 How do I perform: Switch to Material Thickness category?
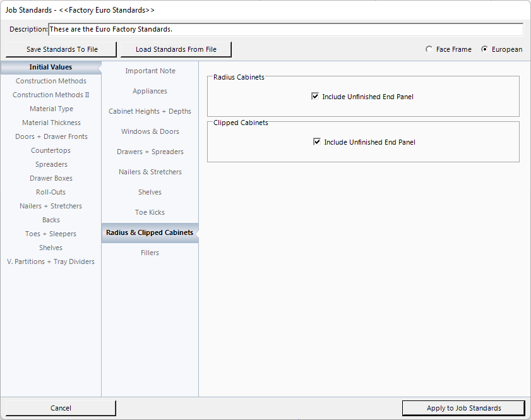(x=51, y=123)
